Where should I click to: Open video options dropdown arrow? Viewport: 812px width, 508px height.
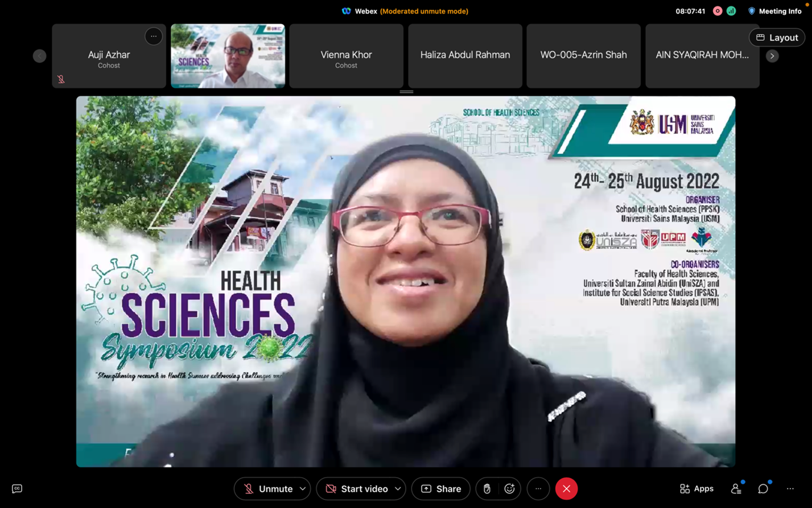(x=398, y=489)
